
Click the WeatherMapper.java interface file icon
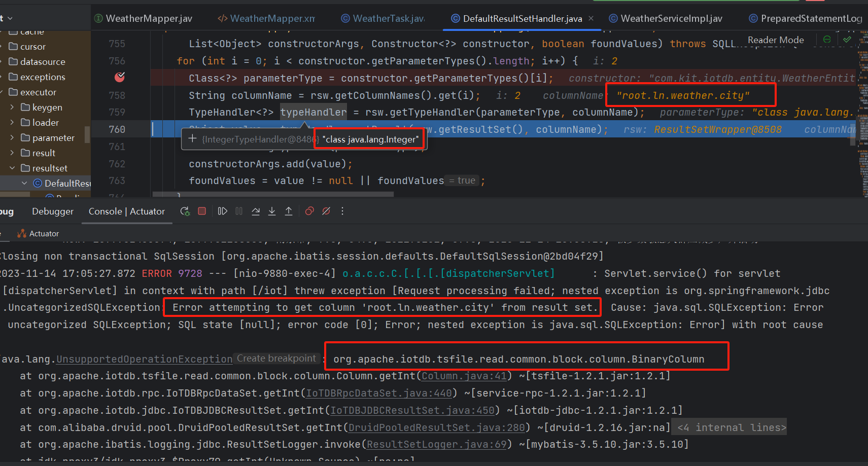pos(99,18)
